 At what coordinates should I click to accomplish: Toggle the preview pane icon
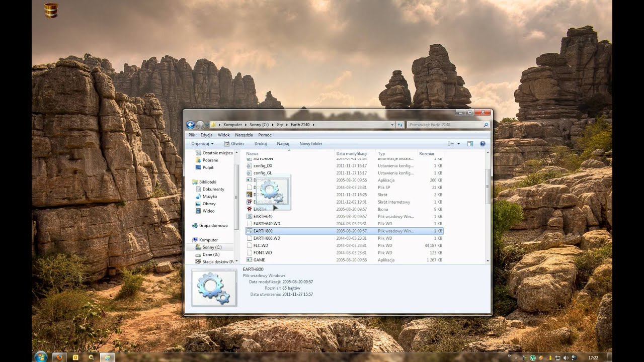pos(470,144)
